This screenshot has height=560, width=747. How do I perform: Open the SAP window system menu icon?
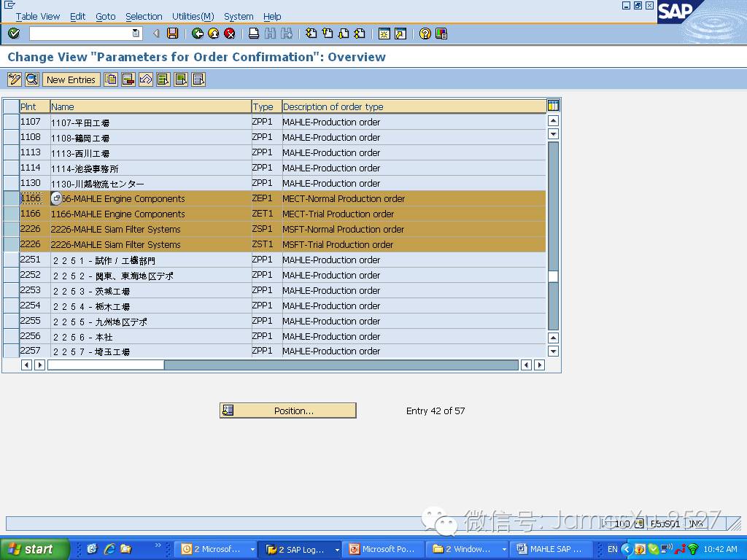pyautogui.click(x=9, y=4)
